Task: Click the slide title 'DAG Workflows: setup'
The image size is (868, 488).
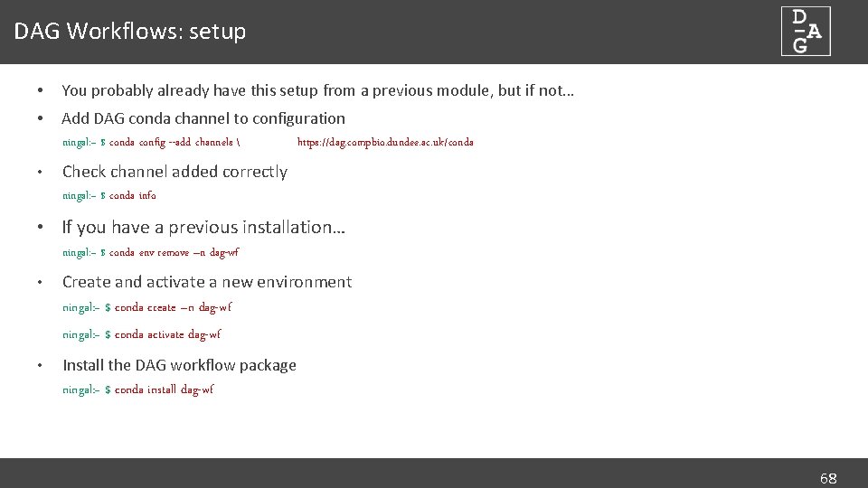Action: [x=130, y=32]
